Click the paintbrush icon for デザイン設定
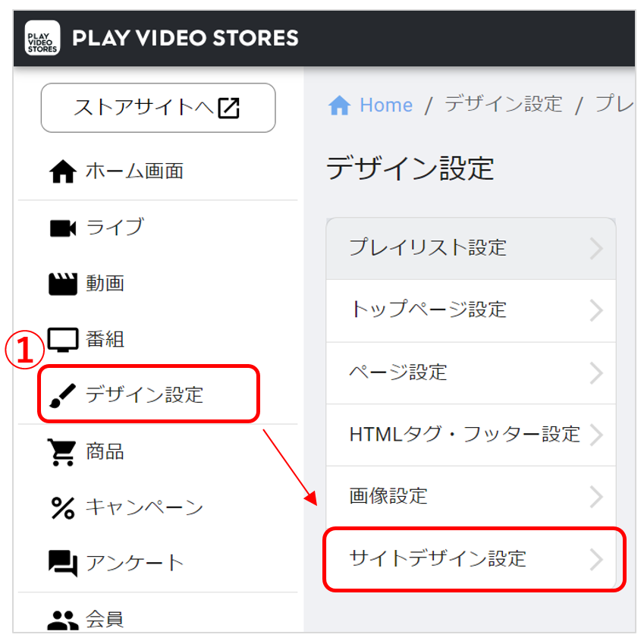Screen dimensions: 644x644 coord(62,395)
